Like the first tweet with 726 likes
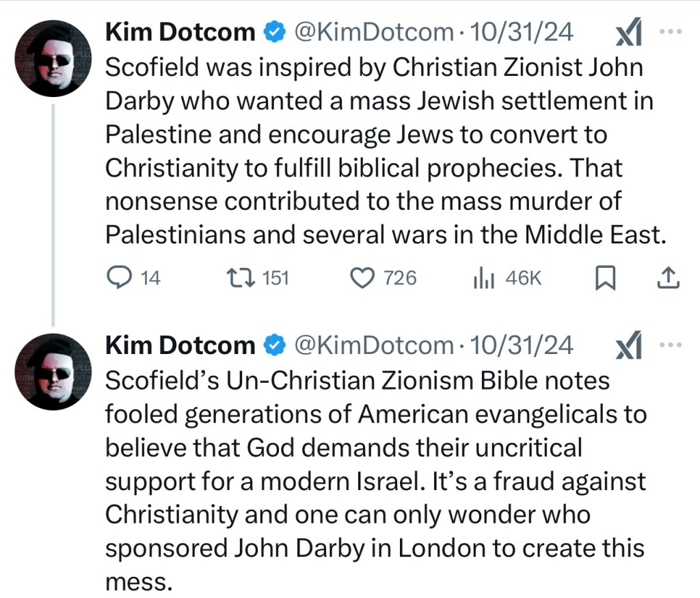 click(x=362, y=277)
